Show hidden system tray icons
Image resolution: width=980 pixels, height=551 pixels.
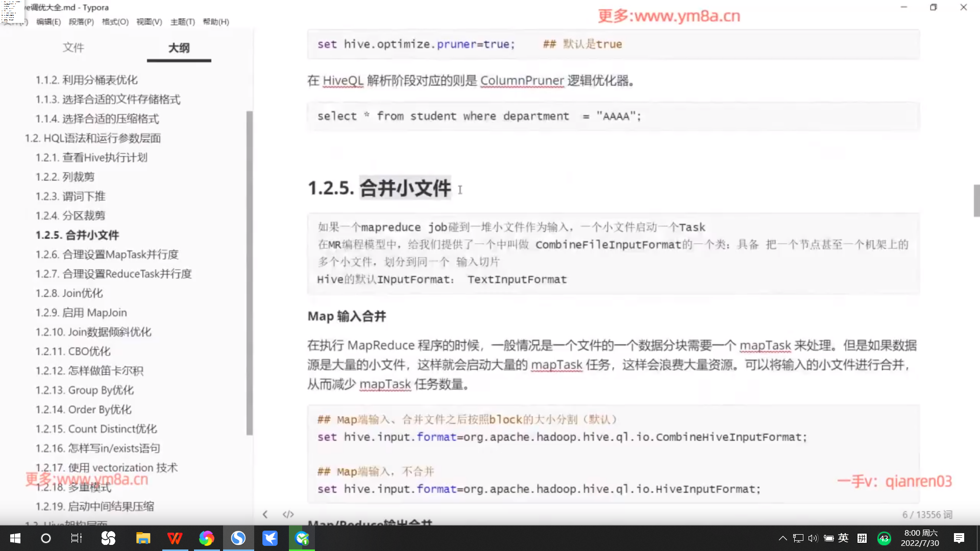(x=782, y=538)
